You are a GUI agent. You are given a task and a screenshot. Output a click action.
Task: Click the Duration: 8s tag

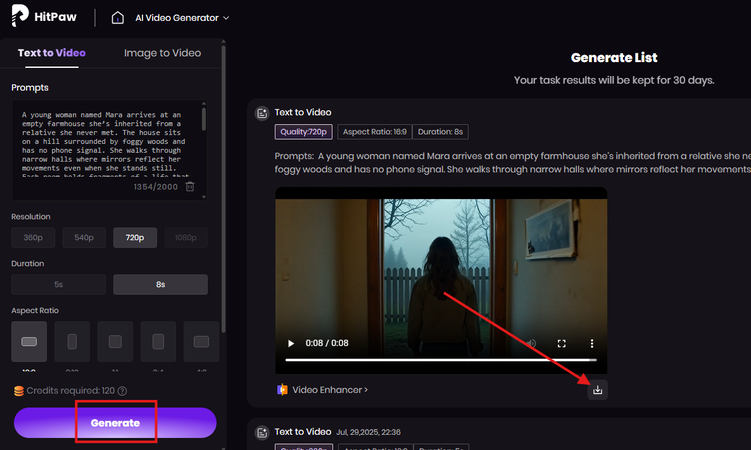[x=440, y=132]
